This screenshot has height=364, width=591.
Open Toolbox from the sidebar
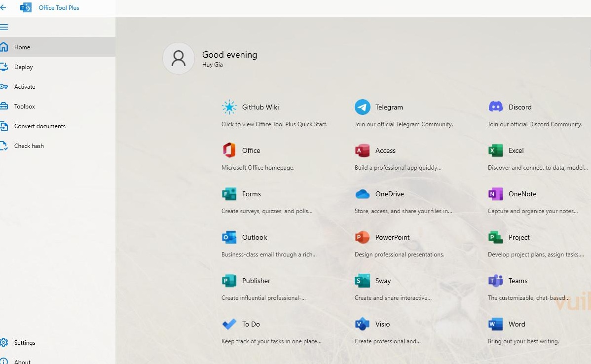point(25,107)
